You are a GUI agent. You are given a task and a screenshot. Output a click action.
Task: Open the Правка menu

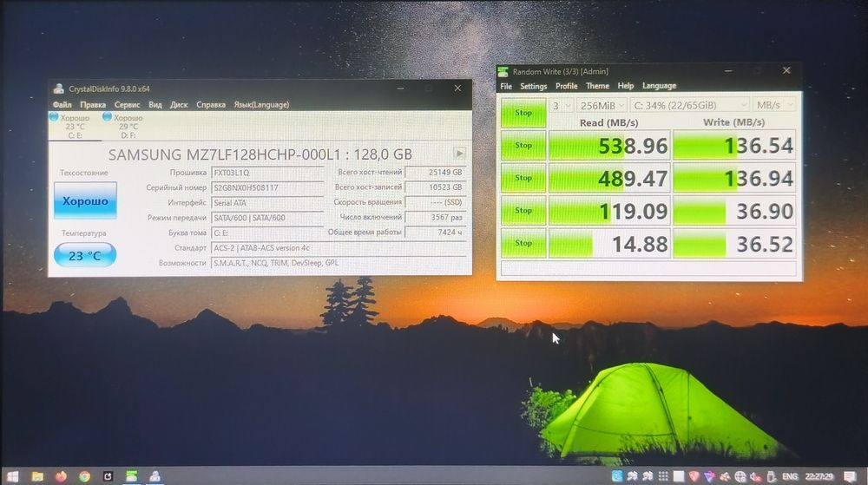(x=93, y=104)
